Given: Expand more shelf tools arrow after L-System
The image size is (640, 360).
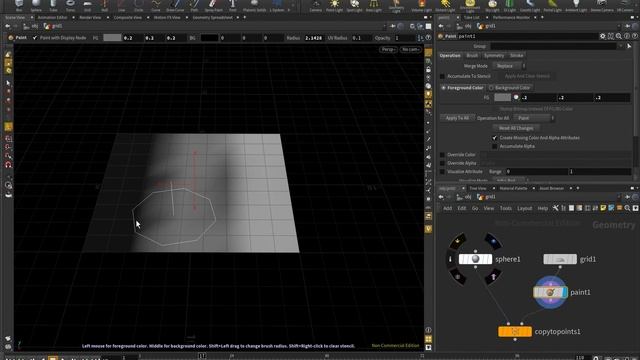Looking at the screenshot, I should tap(289, 10).
